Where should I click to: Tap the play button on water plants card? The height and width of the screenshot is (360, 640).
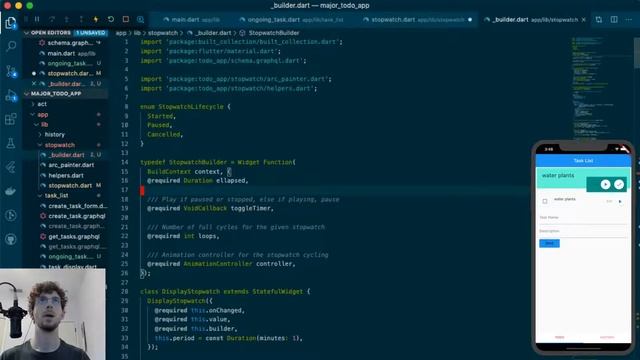pyautogui.click(x=605, y=184)
